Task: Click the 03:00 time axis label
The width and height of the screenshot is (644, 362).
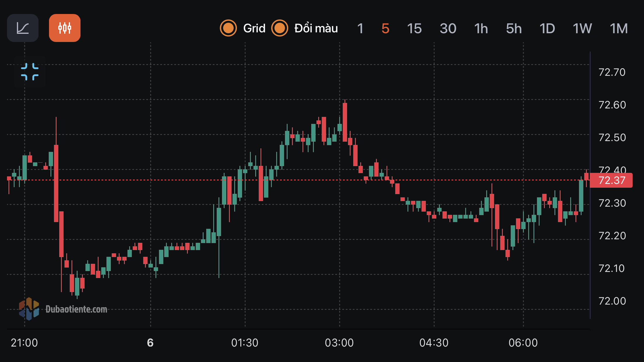Action: (x=339, y=343)
